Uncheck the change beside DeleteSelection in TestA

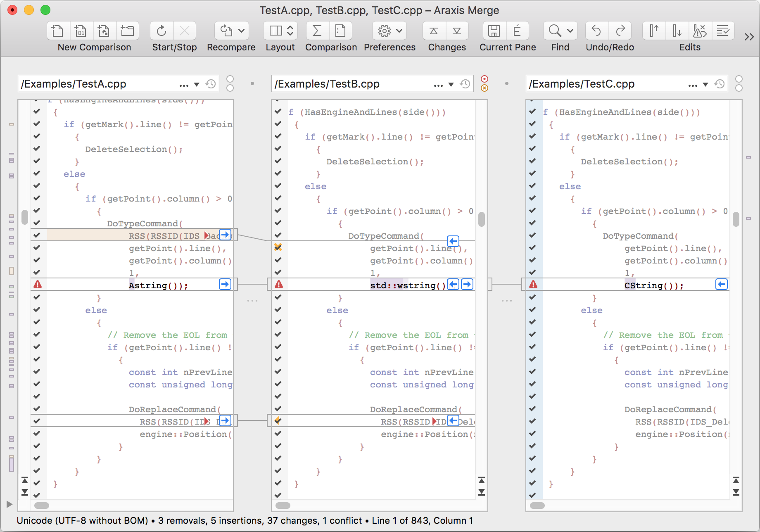[36, 149]
